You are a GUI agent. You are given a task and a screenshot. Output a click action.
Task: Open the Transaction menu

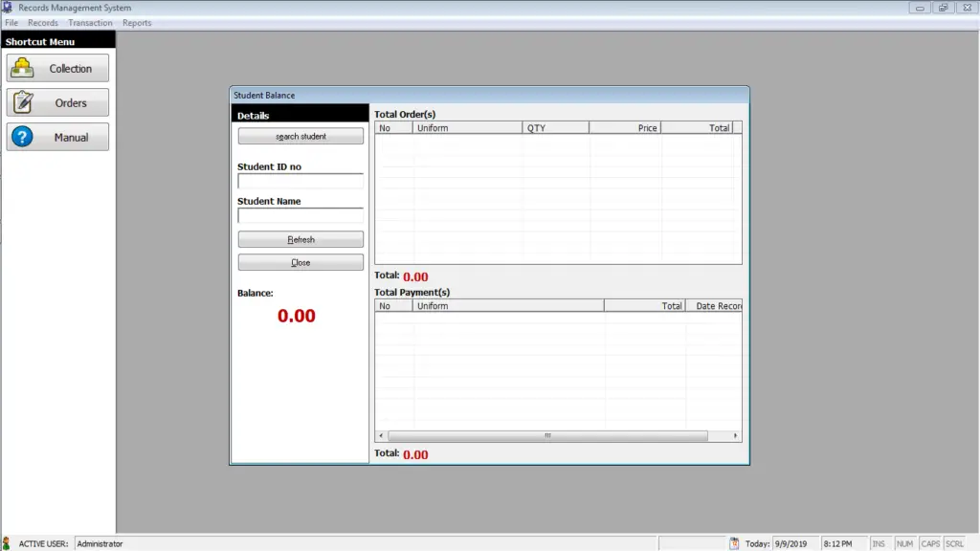(90, 22)
